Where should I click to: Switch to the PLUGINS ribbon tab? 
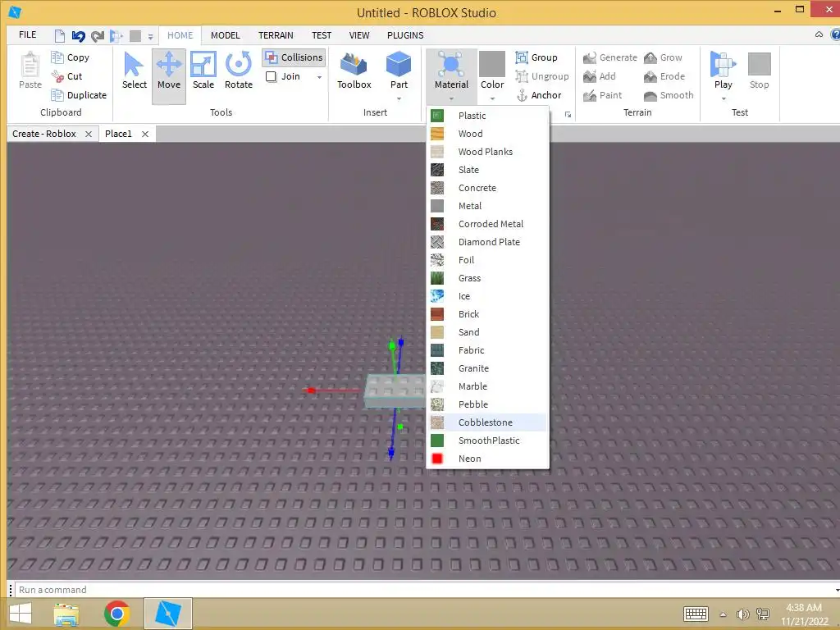(405, 35)
